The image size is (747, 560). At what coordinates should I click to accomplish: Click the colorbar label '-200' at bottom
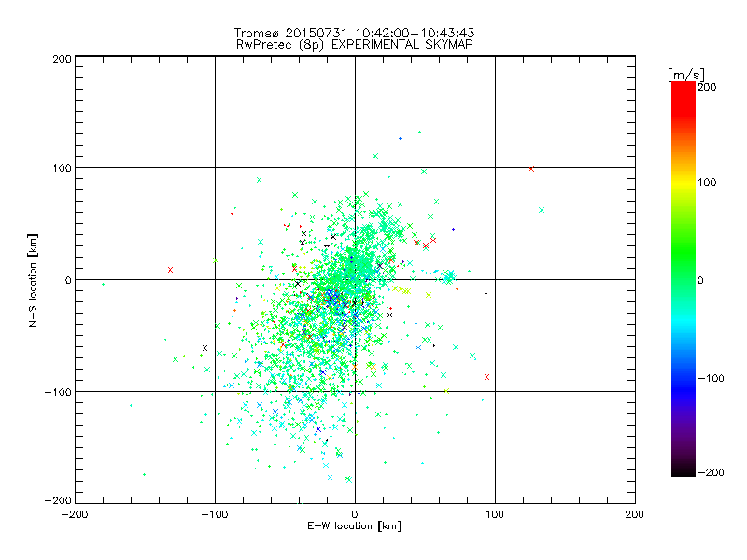(711, 472)
